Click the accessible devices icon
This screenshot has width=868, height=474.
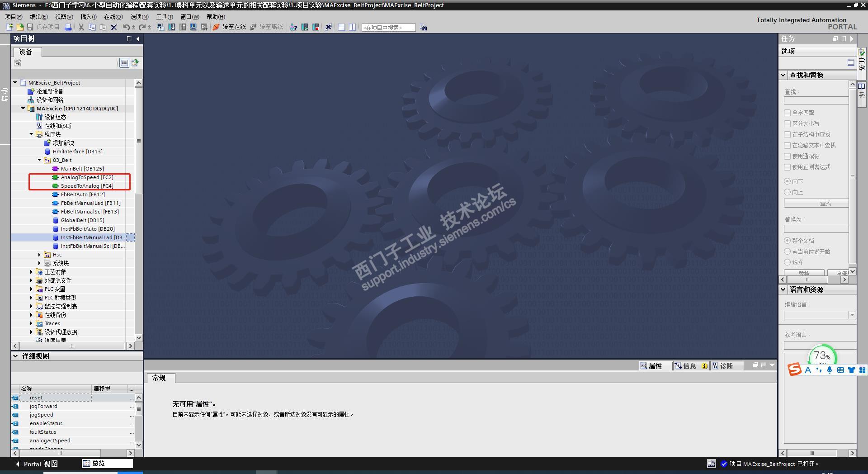pyautogui.click(x=293, y=27)
